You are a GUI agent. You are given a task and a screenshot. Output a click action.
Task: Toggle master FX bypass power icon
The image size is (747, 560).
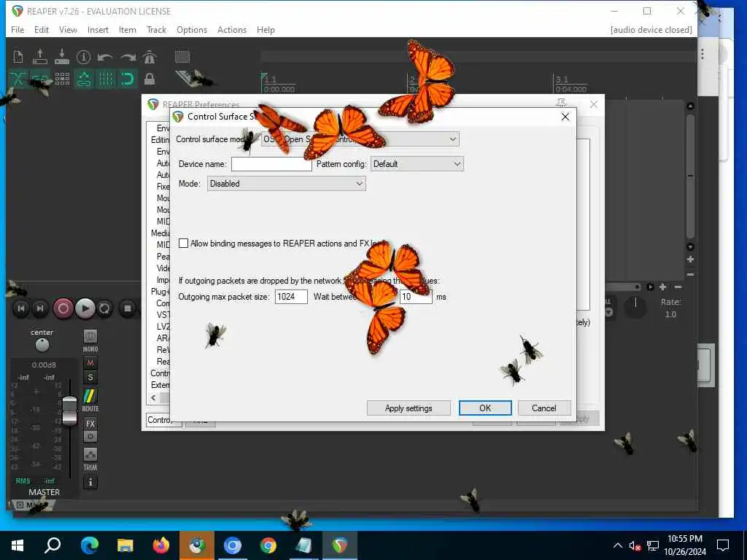(x=90, y=437)
